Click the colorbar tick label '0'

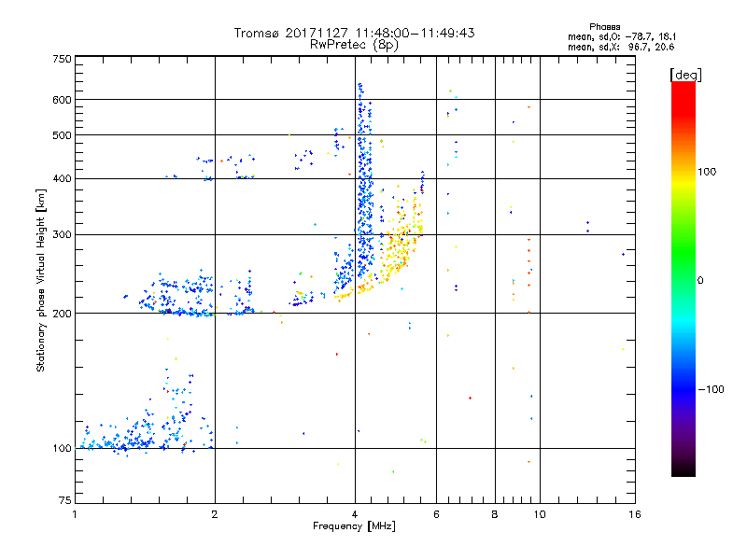(700, 281)
